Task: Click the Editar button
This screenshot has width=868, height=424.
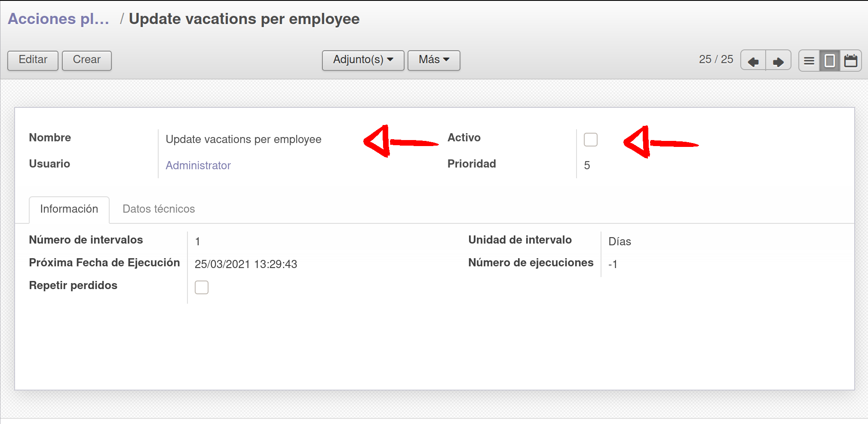Action: (33, 60)
